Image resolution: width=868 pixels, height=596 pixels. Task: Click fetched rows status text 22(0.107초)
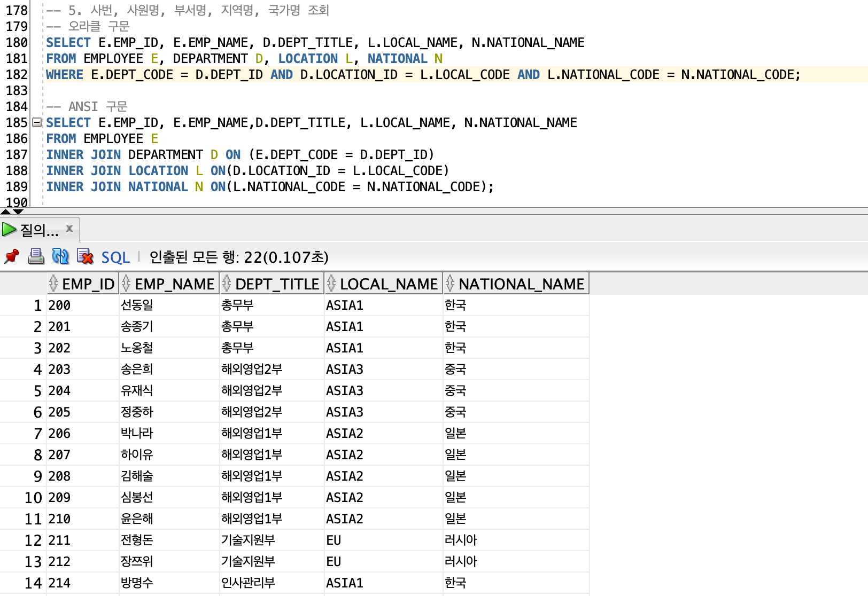point(286,257)
